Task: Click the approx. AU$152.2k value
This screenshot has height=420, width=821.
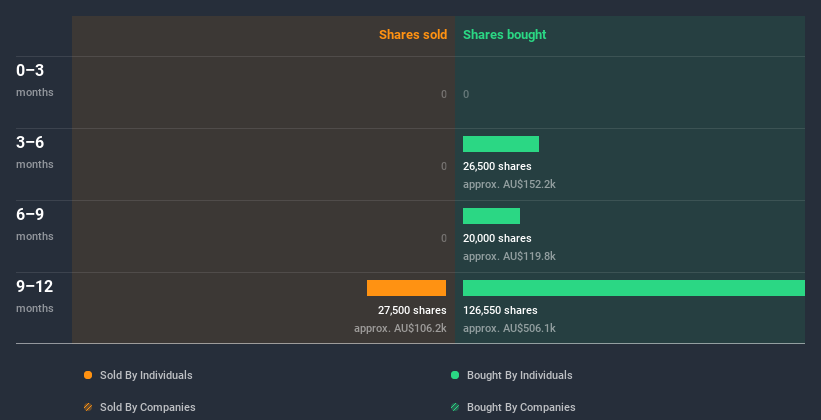Action: tap(509, 184)
